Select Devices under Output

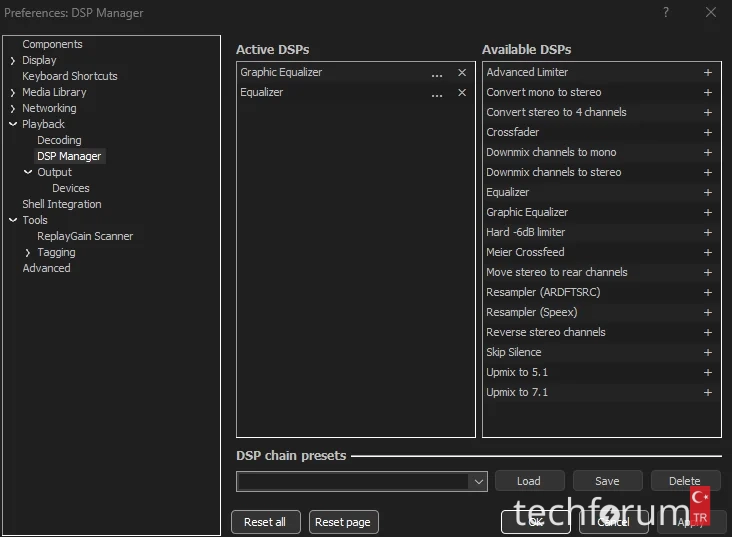tap(70, 188)
